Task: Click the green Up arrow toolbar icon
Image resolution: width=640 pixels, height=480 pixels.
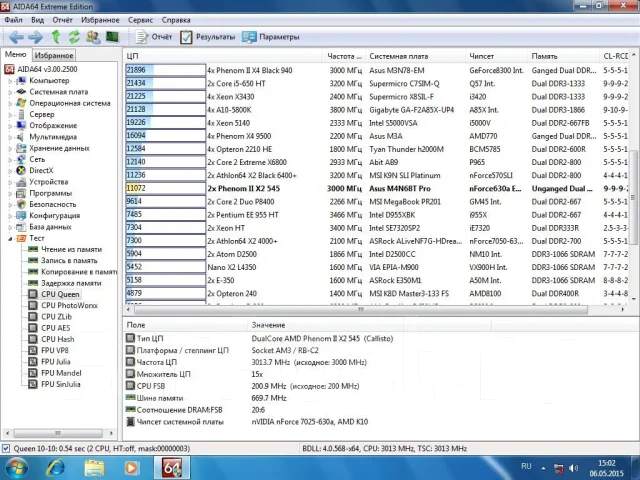Action: click(x=56, y=37)
